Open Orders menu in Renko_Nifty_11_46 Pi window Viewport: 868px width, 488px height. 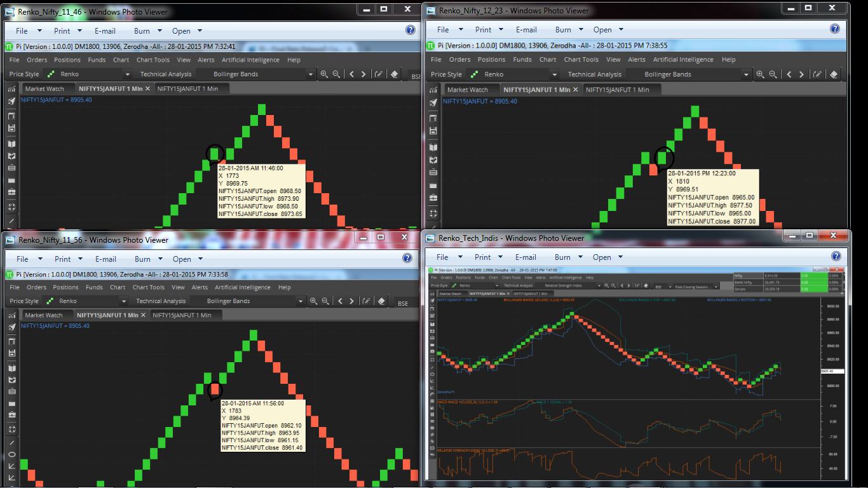[37, 60]
